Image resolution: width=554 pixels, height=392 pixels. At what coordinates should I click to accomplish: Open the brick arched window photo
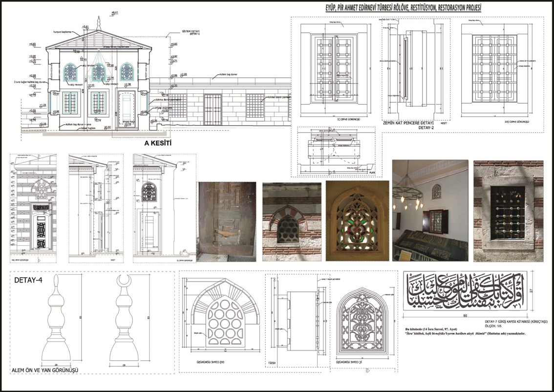(x=292, y=222)
